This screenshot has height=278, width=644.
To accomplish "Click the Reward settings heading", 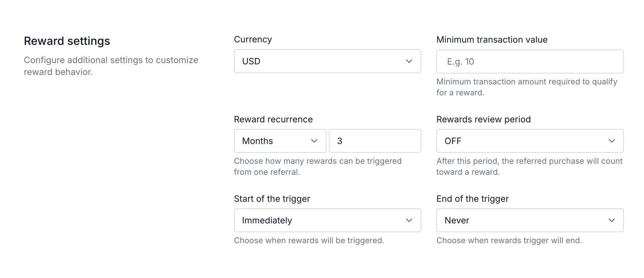I will (67, 41).
